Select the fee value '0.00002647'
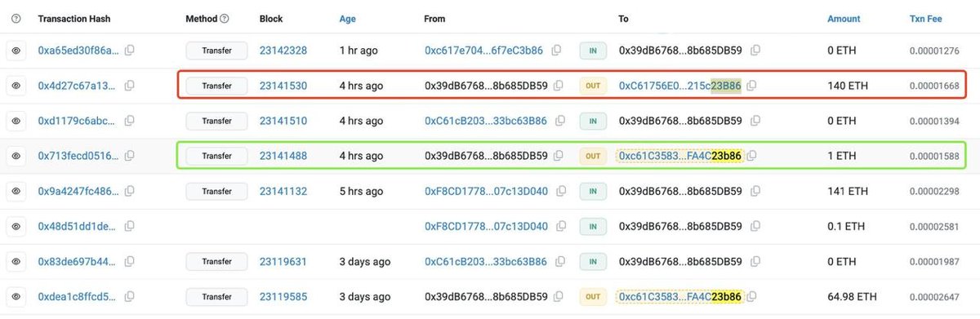 [935, 297]
